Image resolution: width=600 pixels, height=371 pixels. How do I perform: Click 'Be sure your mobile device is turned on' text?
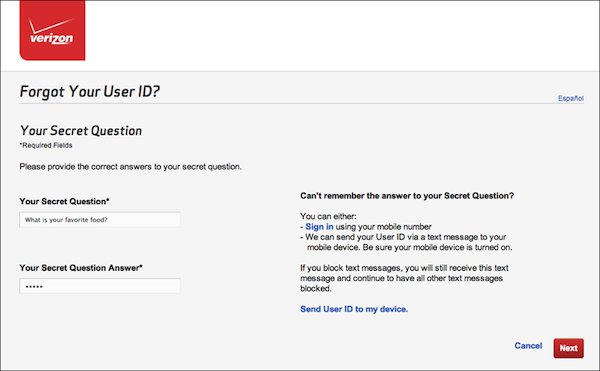(x=437, y=247)
